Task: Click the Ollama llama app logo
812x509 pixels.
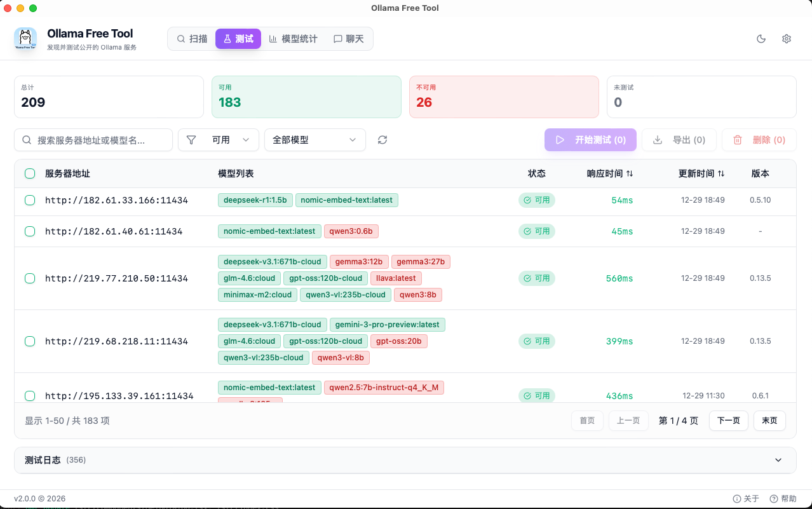Action: coord(25,39)
